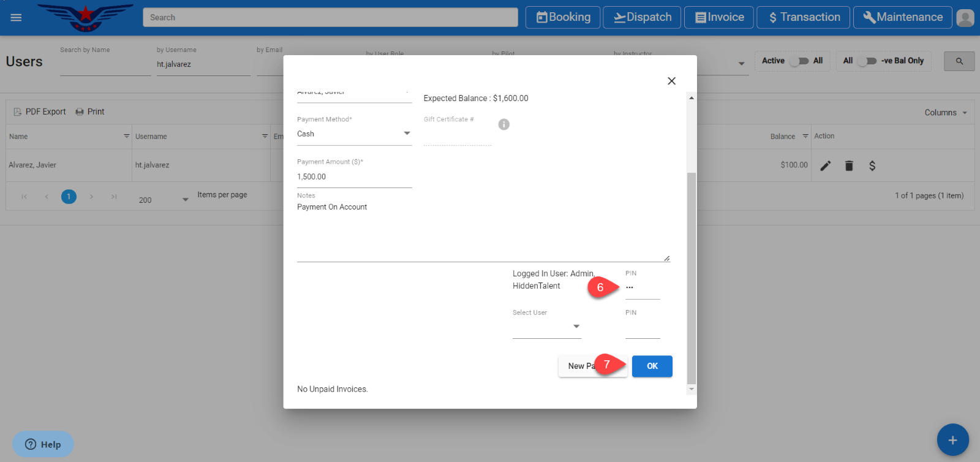
Task: Open the Columns dropdown
Action: pos(946,113)
